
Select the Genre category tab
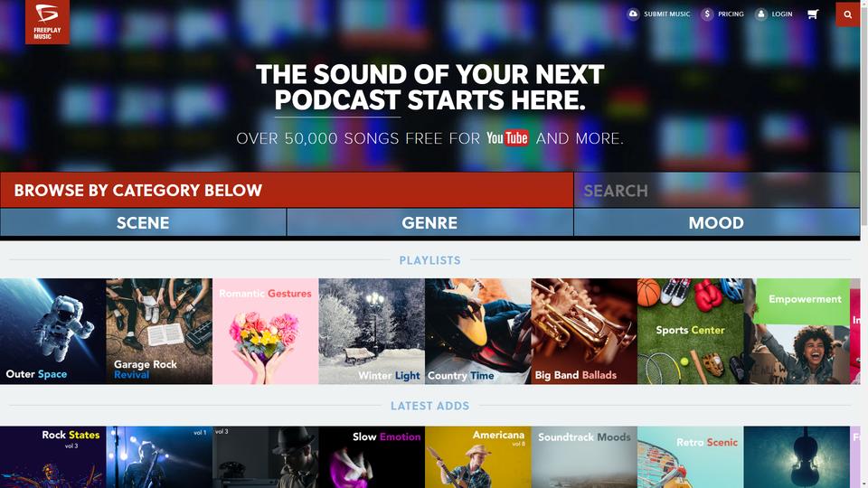tap(429, 222)
